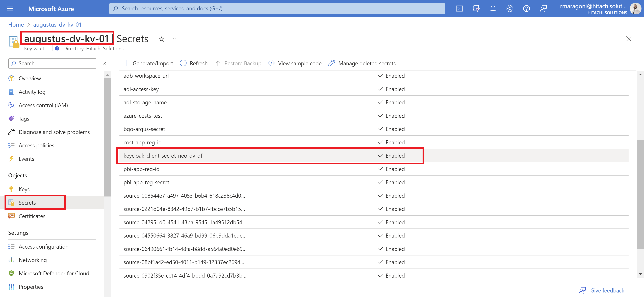Launch Cloud Shell from the header
The width and height of the screenshot is (644, 297).
[x=459, y=9]
